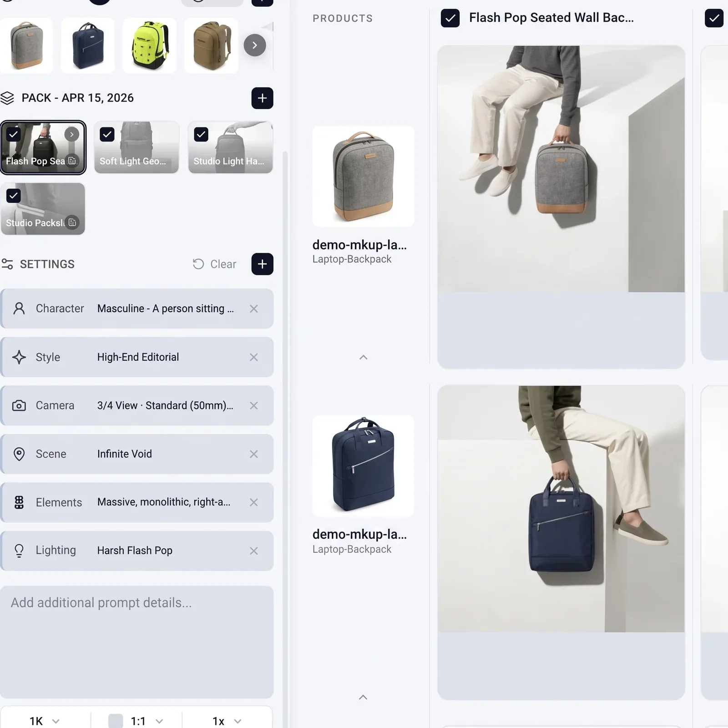Uncheck the Soft Light Geo pack card

pos(107,134)
